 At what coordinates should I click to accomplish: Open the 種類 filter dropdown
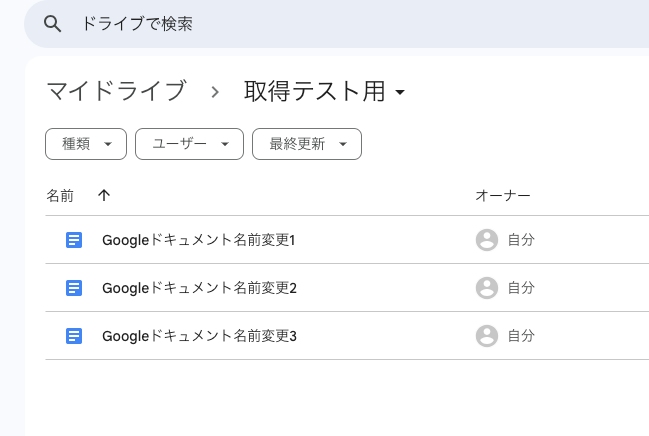(x=86, y=144)
